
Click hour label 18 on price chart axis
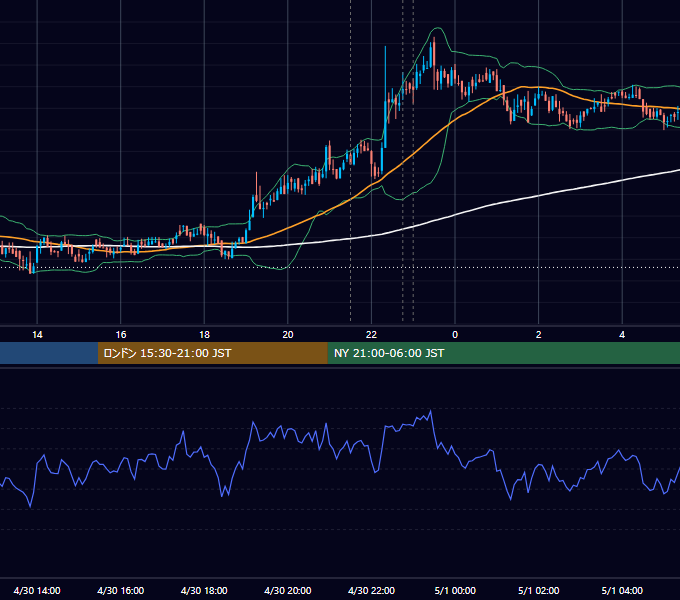pyautogui.click(x=204, y=334)
